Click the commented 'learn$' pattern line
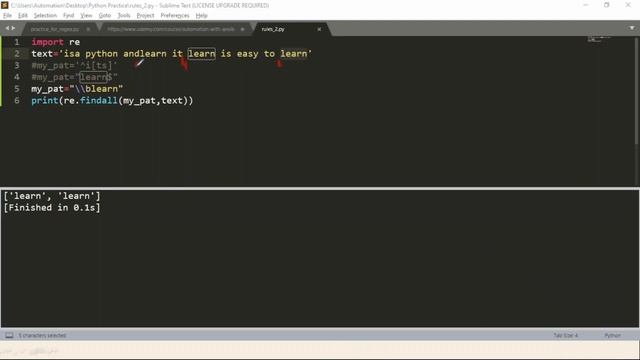This screenshot has height=360, width=640. pyautogui.click(x=74, y=77)
